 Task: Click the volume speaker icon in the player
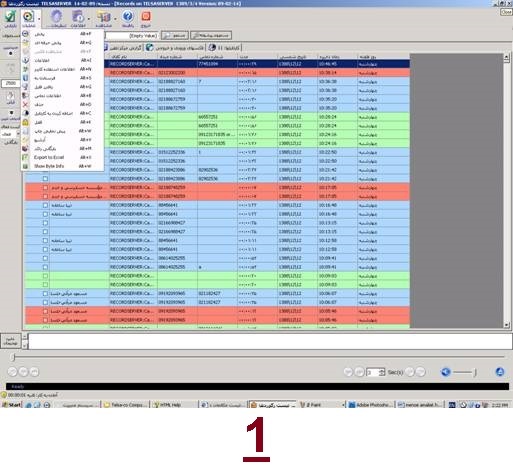tap(446, 372)
